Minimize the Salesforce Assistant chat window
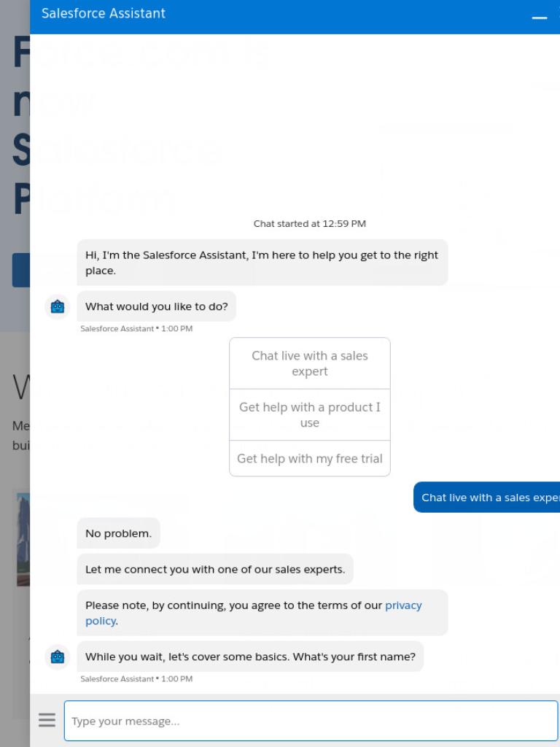The width and height of the screenshot is (560, 747). coord(539,18)
